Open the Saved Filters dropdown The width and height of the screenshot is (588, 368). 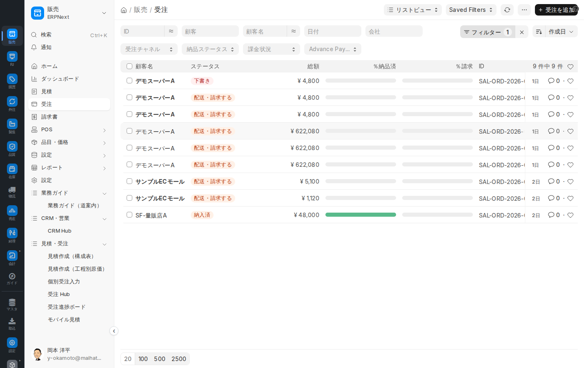coord(471,10)
